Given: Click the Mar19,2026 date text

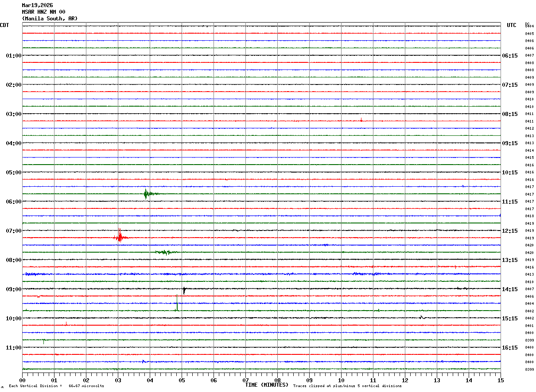Looking at the screenshot, I should 37,5.
